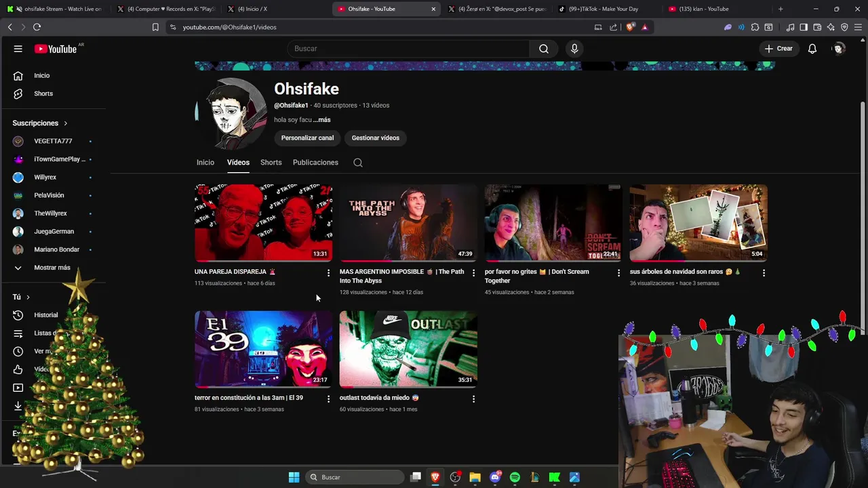Open browser extensions puzzle icon
Viewport: 868px width, 488px height.
[755, 27]
